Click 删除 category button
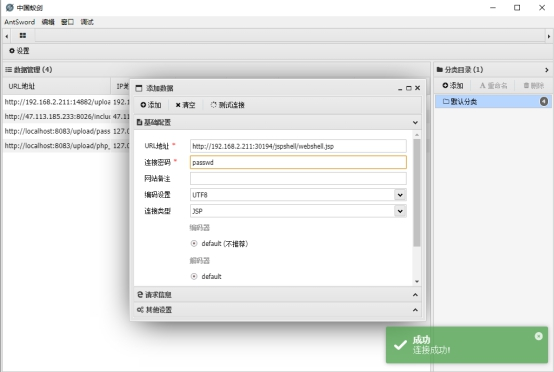 click(534, 85)
